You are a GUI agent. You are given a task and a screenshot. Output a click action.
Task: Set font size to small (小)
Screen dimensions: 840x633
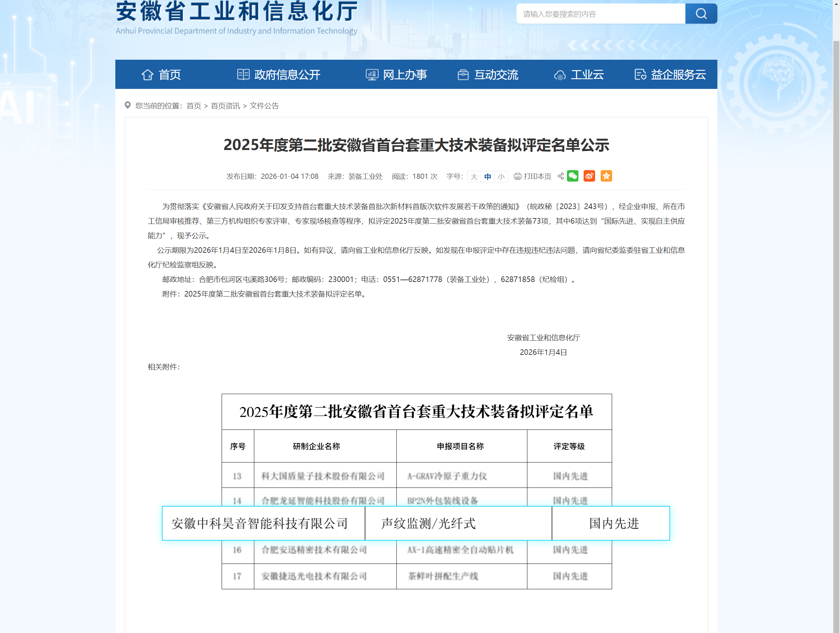501,176
